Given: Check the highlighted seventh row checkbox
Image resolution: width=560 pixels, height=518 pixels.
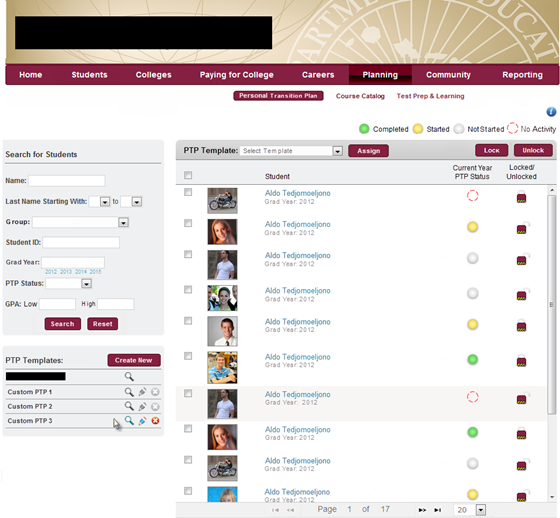Looking at the screenshot, I should (188, 393).
